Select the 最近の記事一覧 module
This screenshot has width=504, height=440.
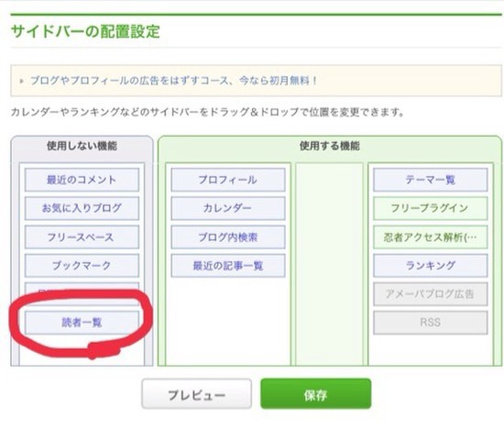pos(228,266)
